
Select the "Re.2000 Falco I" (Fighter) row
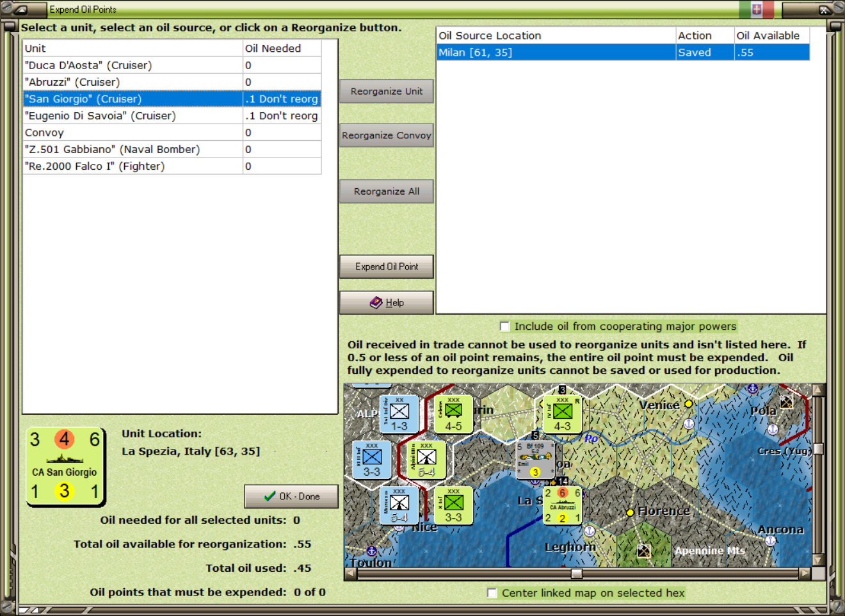click(x=172, y=166)
